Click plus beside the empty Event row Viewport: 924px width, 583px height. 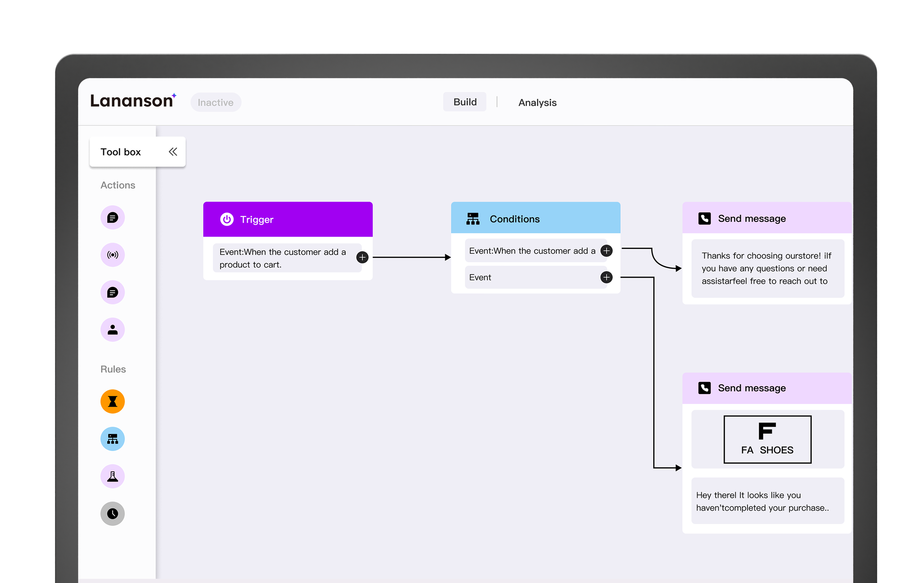pos(606,277)
